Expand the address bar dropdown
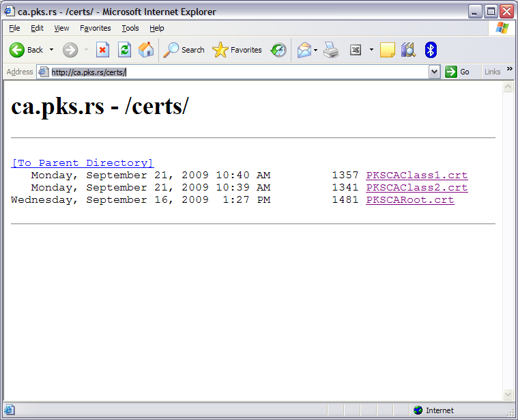 (x=434, y=72)
